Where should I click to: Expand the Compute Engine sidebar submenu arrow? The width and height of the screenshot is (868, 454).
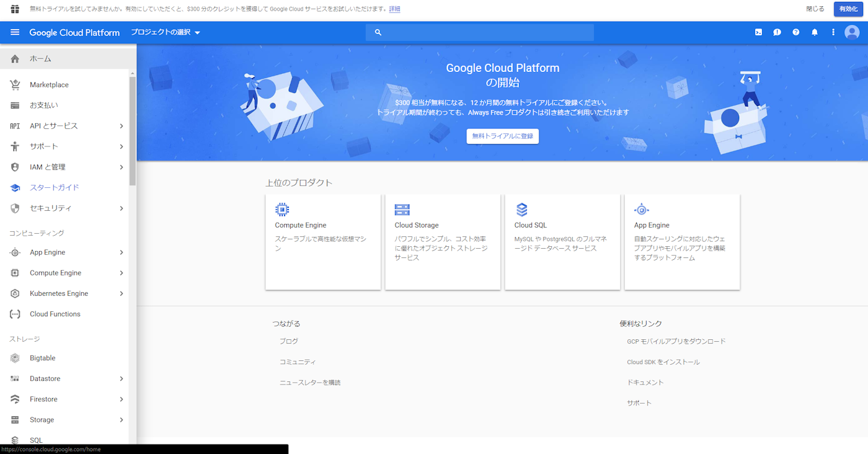coord(122,273)
